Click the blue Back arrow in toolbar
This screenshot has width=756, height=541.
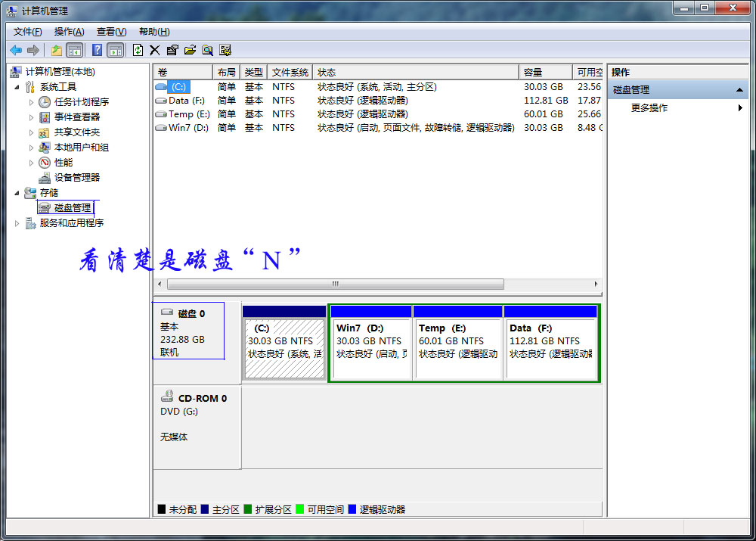click(x=16, y=50)
